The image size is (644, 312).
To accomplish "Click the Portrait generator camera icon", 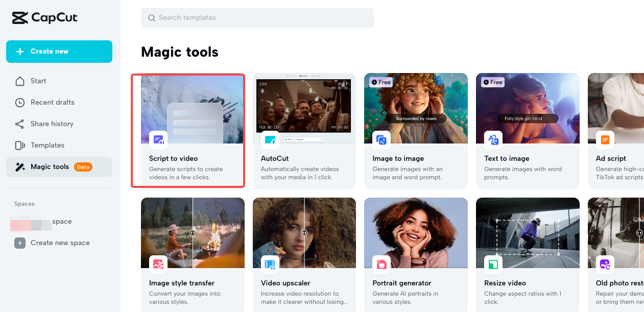I will [x=381, y=264].
